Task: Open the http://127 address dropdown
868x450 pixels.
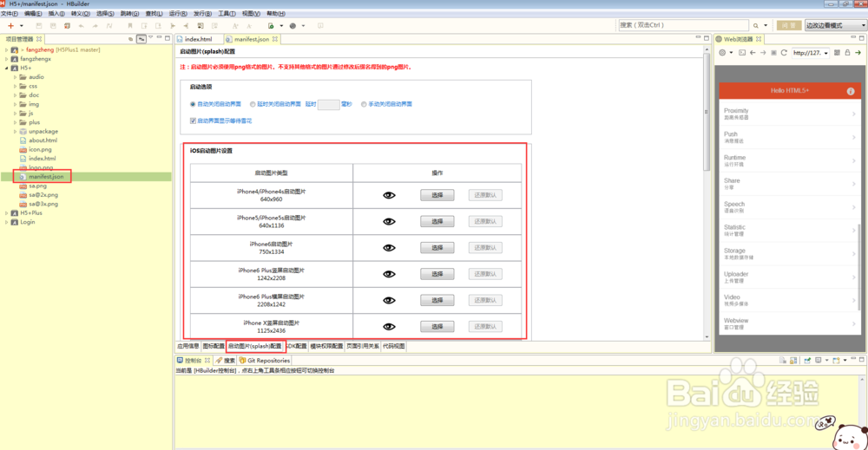Action: coord(826,53)
